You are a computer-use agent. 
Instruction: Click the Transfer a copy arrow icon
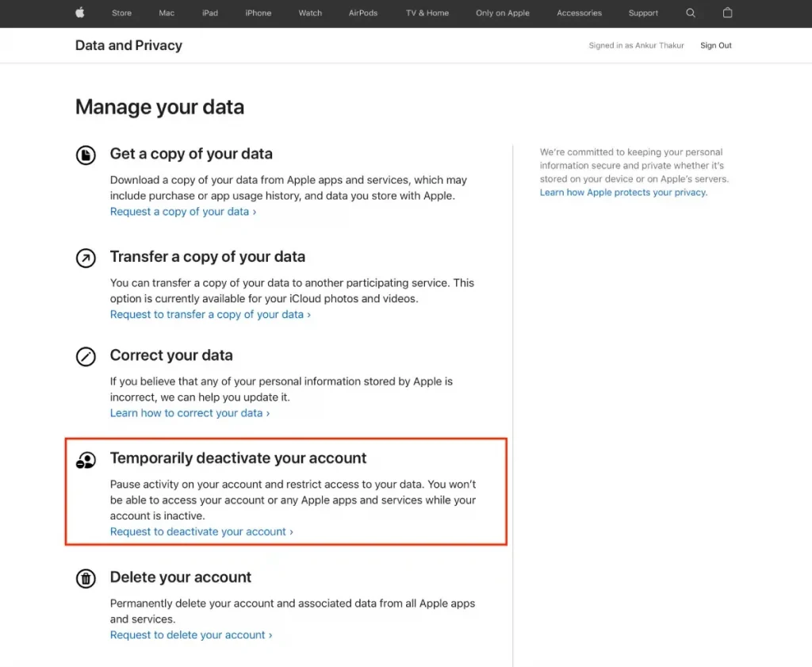pyautogui.click(x=86, y=258)
